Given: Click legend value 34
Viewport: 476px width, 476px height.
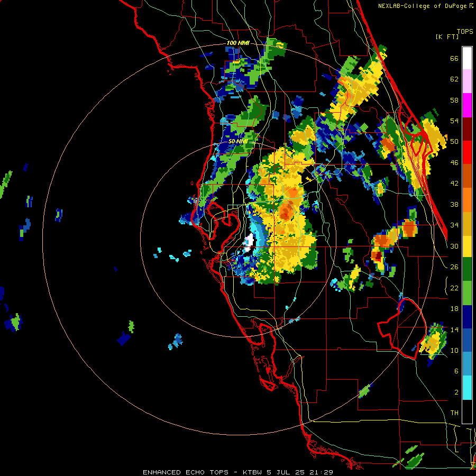Looking at the screenshot, I should pos(454,225).
